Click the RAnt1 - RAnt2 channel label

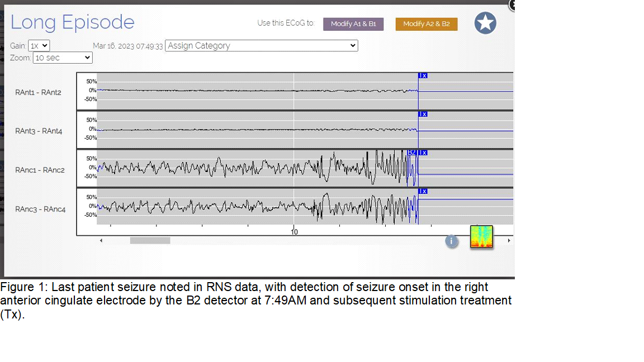click(38, 93)
